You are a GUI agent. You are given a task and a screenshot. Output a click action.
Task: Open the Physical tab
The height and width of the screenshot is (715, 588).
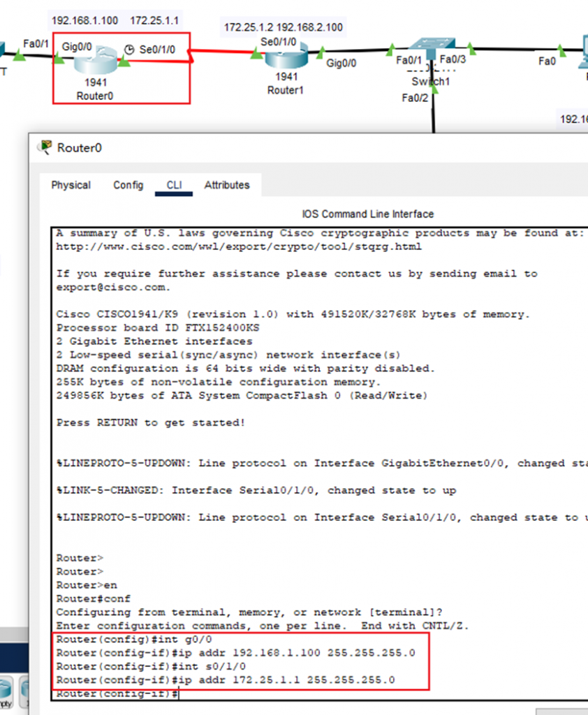(71, 185)
